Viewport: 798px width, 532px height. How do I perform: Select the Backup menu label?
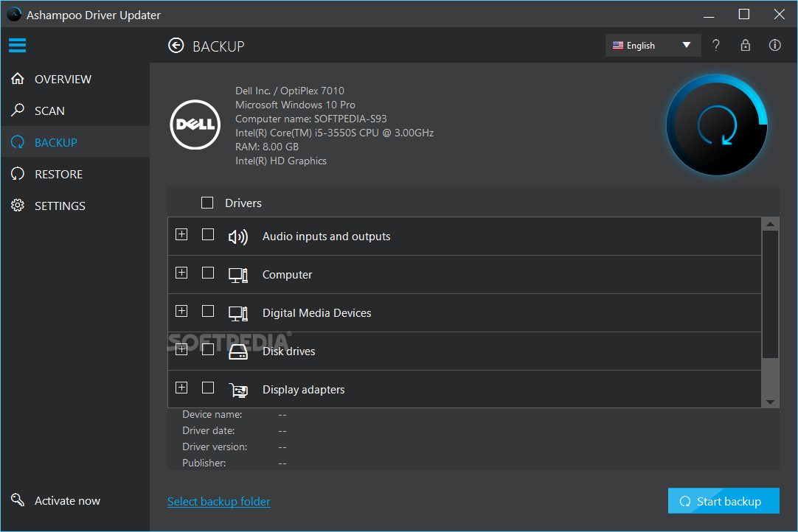click(56, 142)
